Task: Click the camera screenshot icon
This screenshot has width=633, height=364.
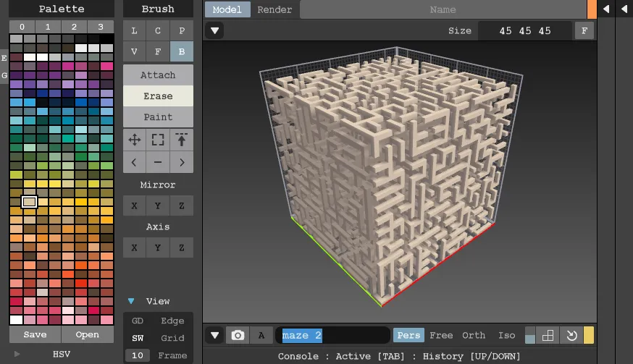Action: click(237, 335)
